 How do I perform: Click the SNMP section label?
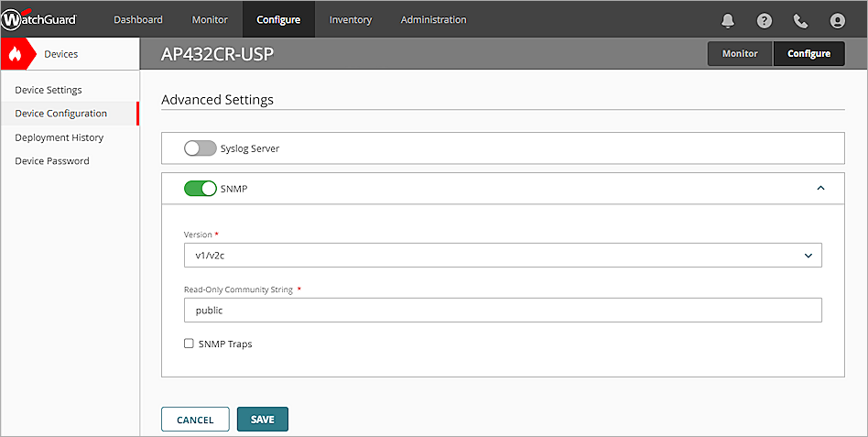pyautogui.click(x=233, y=189)
